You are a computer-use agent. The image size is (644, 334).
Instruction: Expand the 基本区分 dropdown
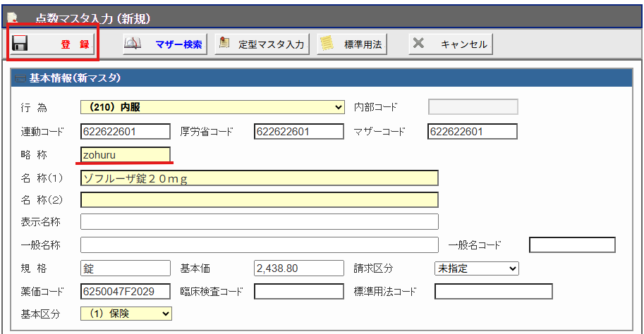point(166,313)
